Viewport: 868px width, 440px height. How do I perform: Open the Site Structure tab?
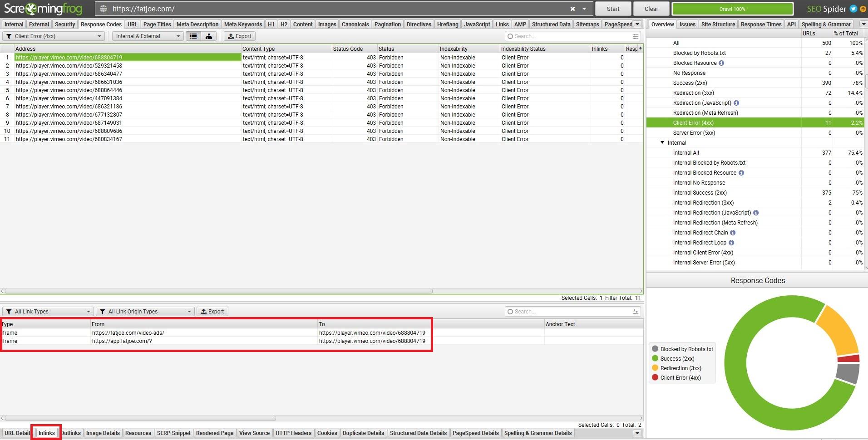tap(718, 24)
